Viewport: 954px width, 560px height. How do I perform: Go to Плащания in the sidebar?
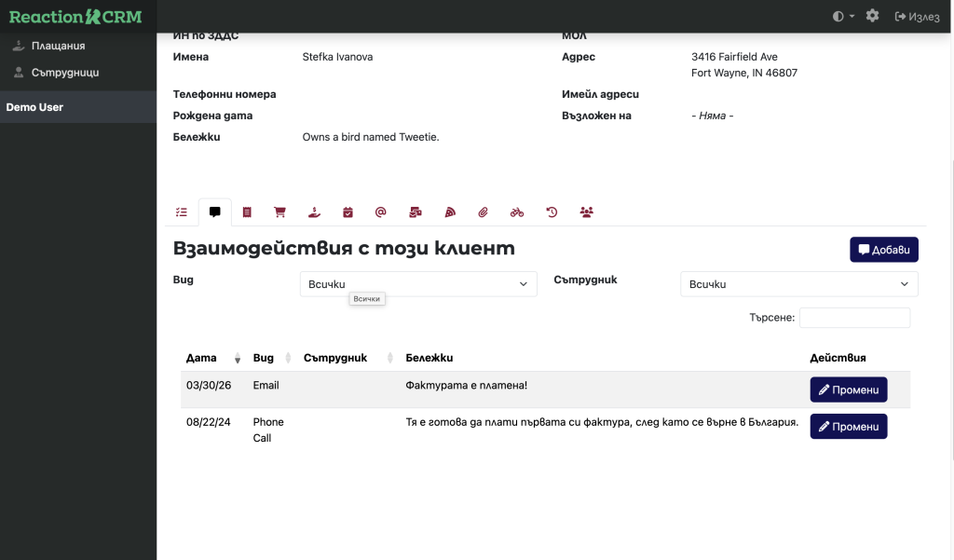[58, 46]
